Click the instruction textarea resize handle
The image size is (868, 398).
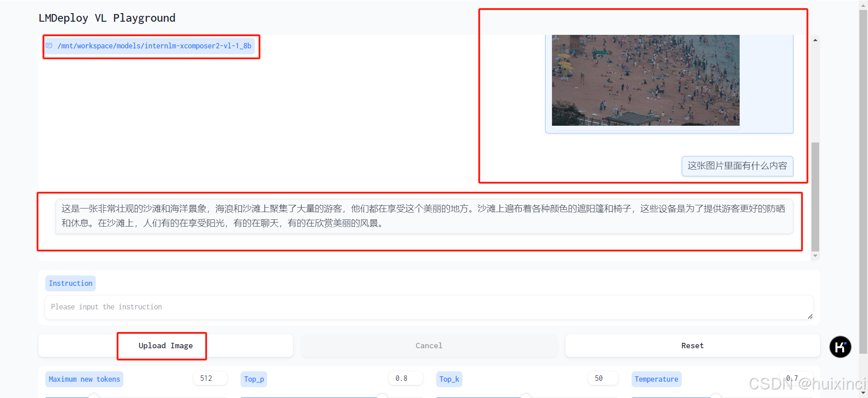tap(810, 317)
